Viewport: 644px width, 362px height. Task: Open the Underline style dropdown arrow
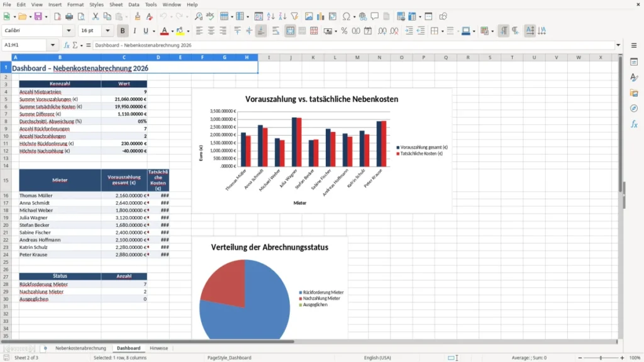[x=153, y=31]
